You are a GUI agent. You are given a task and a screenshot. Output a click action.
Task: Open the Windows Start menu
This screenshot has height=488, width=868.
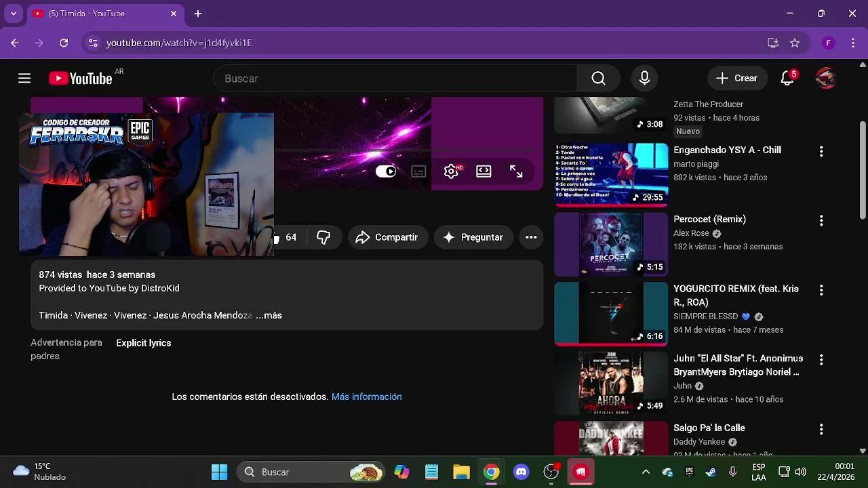(219, 472)
